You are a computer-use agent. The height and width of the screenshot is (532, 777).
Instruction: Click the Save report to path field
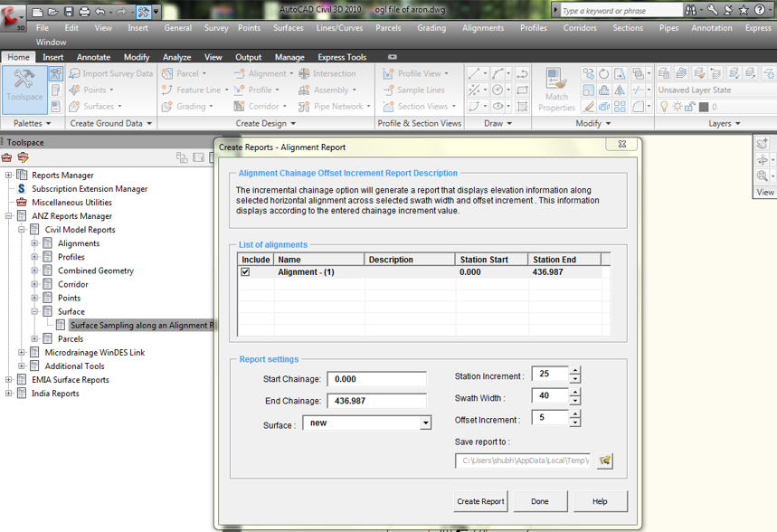click(523, 461)
